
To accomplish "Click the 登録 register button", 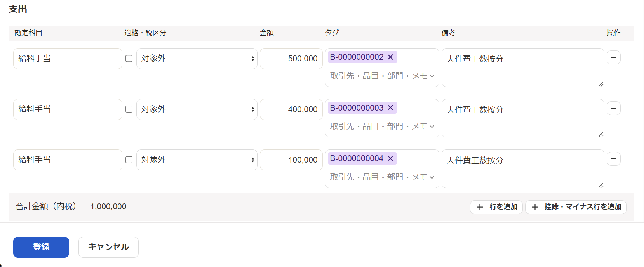I will (x=41, y=247).
